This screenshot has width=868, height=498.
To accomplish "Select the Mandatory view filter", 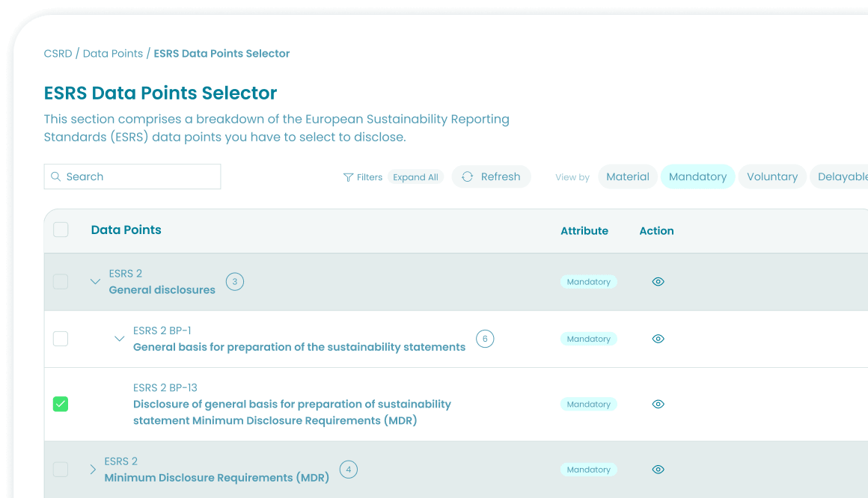I will 697,176.
